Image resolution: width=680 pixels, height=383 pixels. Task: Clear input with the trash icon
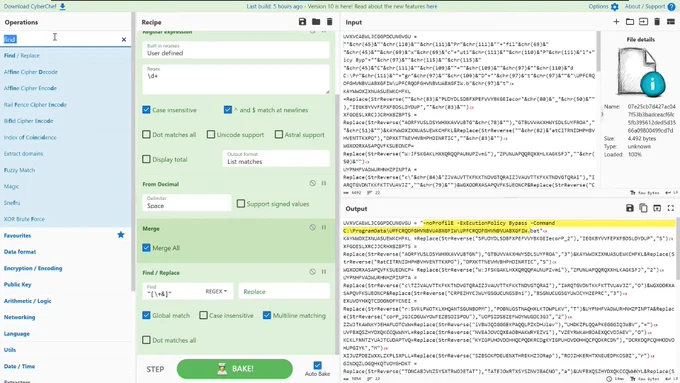[x=657, y=22]
